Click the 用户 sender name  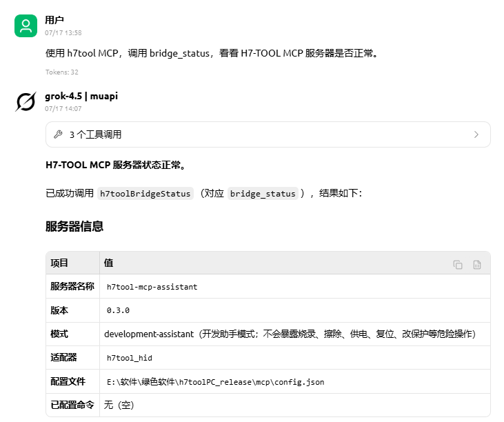point(54,20)
